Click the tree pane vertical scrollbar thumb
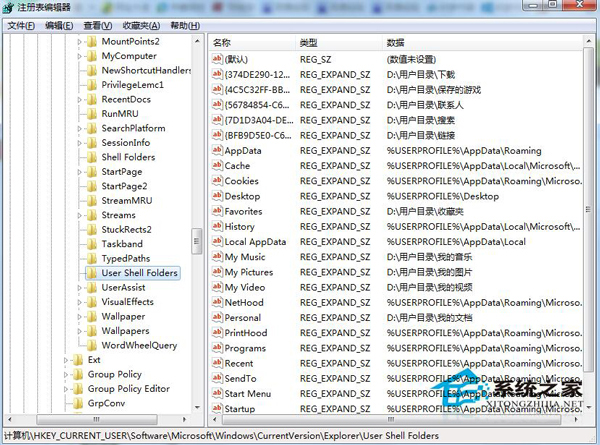The height and width of the screenshot is (445, 600). [197, 241]
